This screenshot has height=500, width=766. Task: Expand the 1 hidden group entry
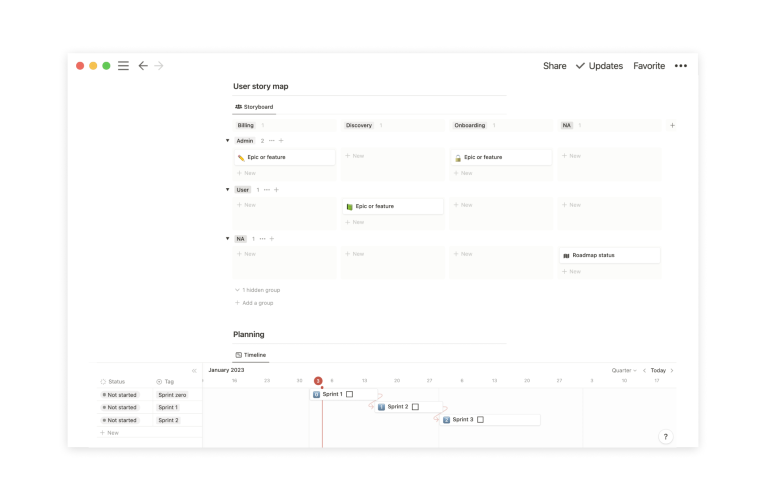(257, 290)
